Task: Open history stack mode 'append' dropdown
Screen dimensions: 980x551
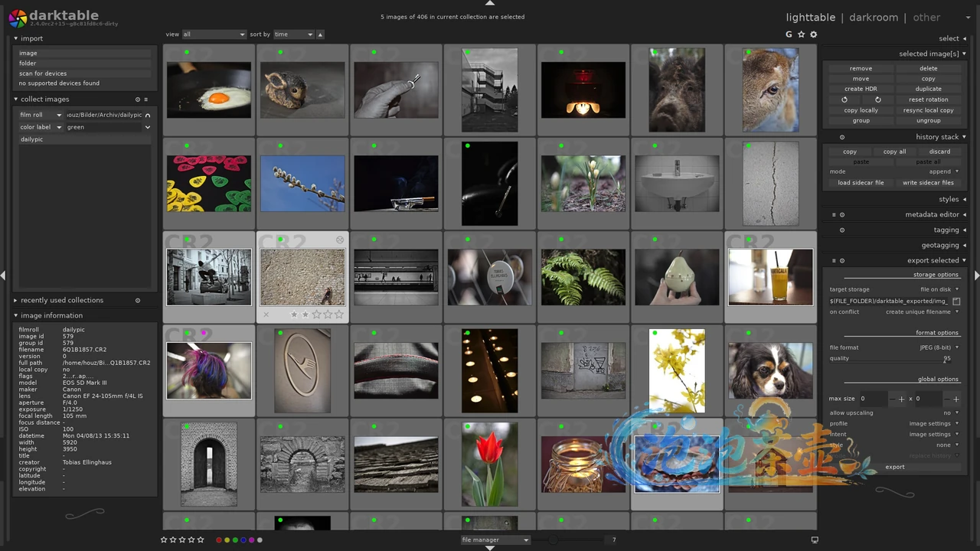Action: tap(943, 171)
